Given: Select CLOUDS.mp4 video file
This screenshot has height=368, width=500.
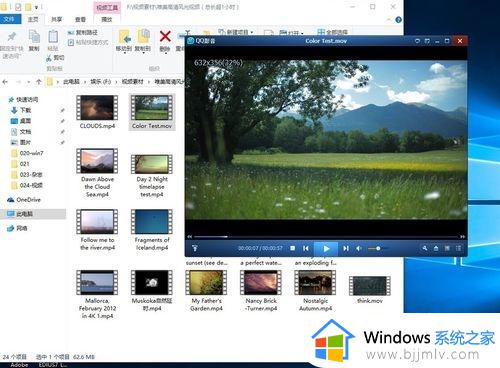Looking at the screenshot, I should tap(97, 112).
